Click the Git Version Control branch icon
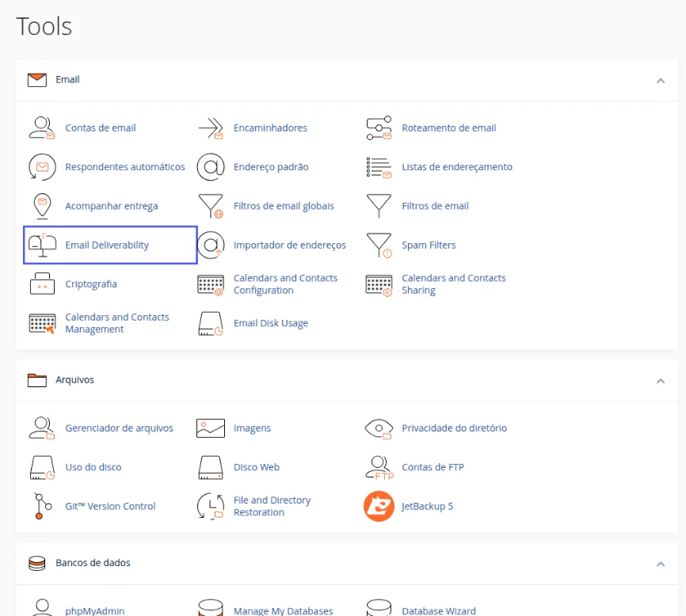This screenshot has width=686, height=616. click(43, 506)
